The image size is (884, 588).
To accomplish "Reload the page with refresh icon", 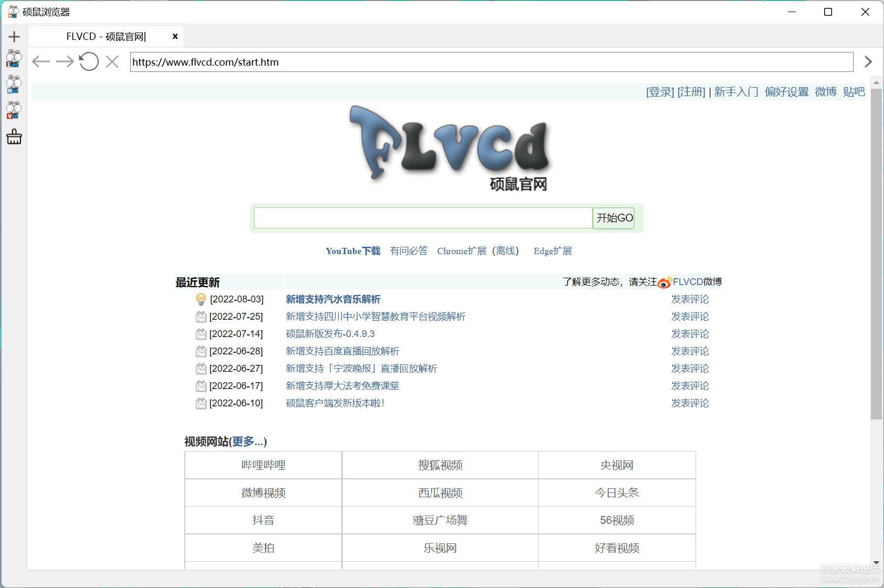I will pos(89,61).
